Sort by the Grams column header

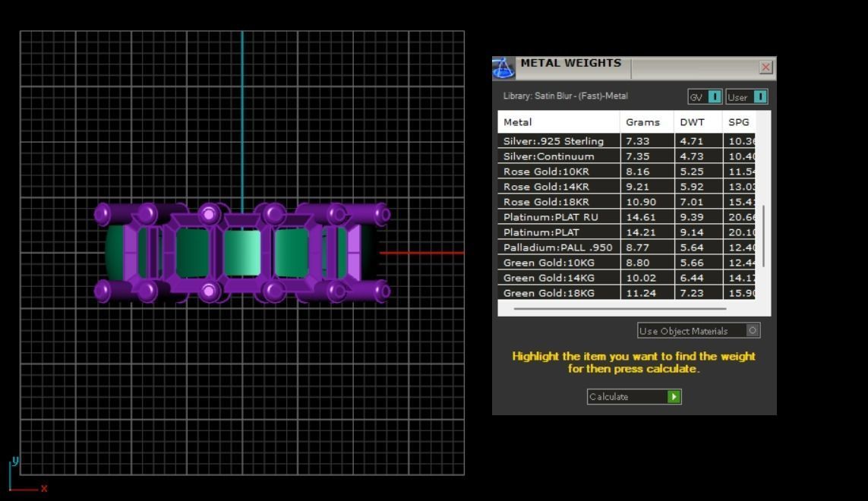point(646,121)
